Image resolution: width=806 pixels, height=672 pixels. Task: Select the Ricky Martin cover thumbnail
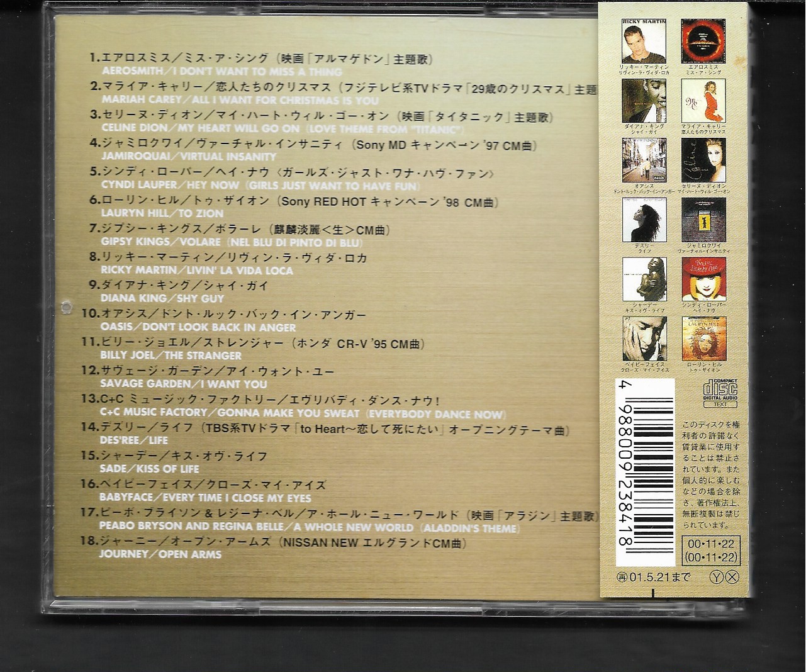point(644,41)
